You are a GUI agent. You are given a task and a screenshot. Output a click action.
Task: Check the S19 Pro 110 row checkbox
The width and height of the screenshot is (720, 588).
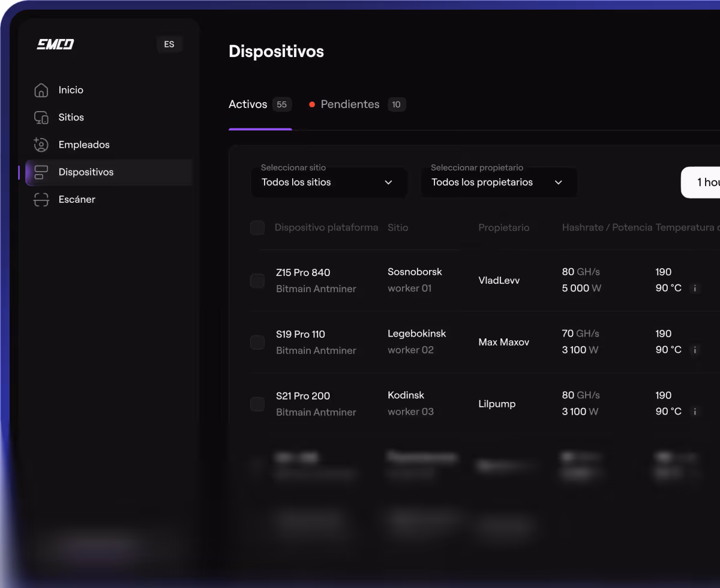tap(257, 343)
